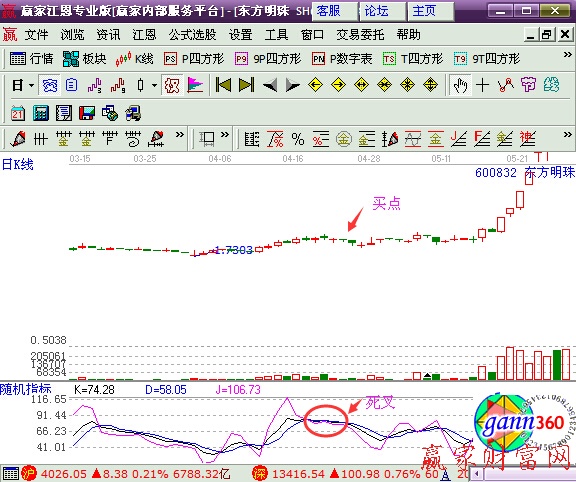The height and width of the screenshot is (482, 576).
Task: Step back with the left triangle
Action: (x=270, y=85)
